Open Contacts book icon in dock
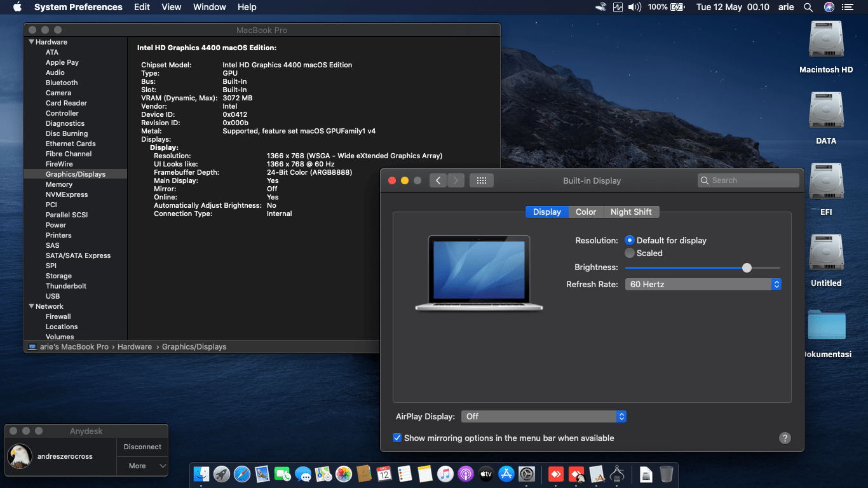Screen dimensions: 868x488 [x=364, y=474]
